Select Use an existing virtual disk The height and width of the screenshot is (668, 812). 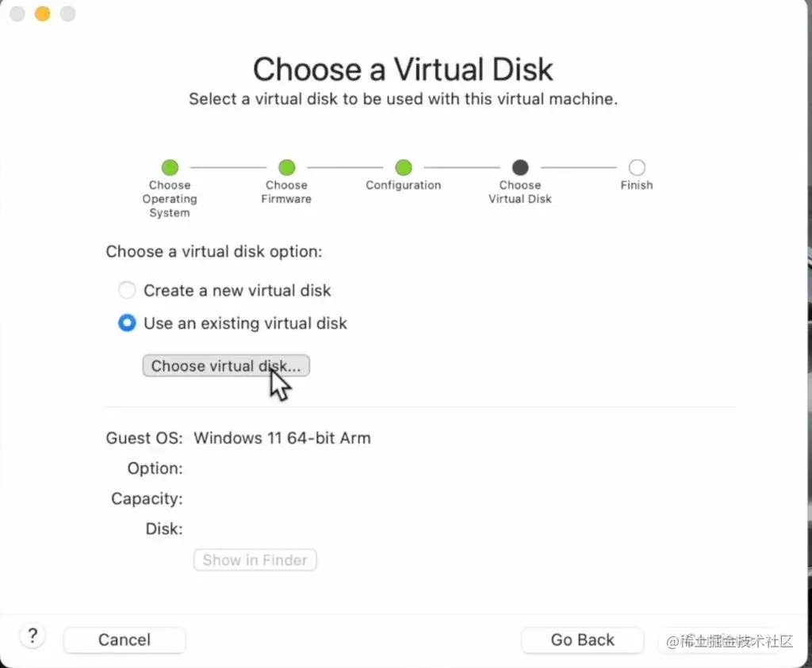(x=127, y=323)
